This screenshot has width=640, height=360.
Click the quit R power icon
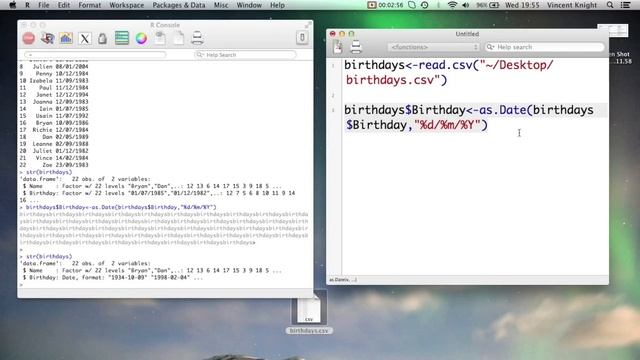click(x=302, y=38)
